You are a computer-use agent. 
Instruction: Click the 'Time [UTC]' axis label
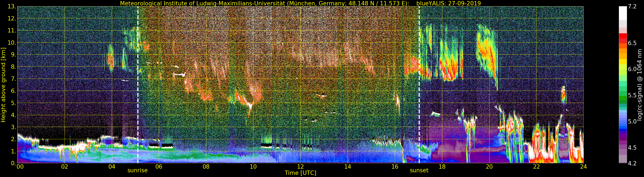pyautogui.click(x=300, y=173)
